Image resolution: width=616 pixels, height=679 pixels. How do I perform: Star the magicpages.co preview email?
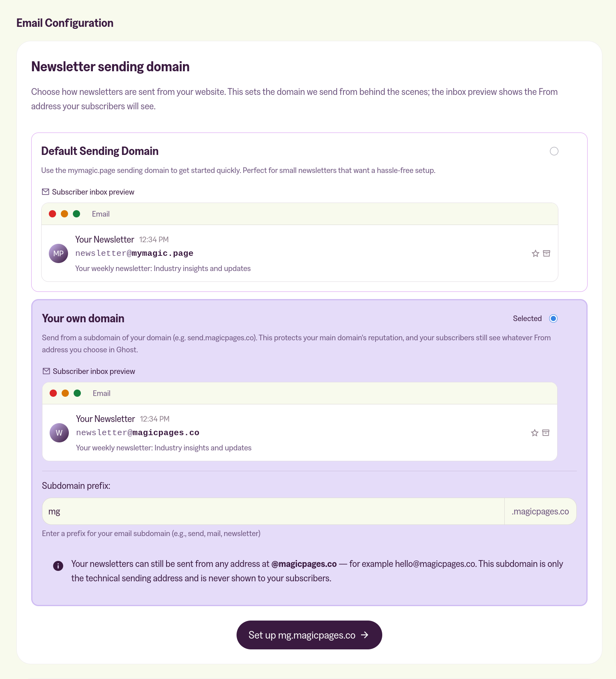pos(534,433)
